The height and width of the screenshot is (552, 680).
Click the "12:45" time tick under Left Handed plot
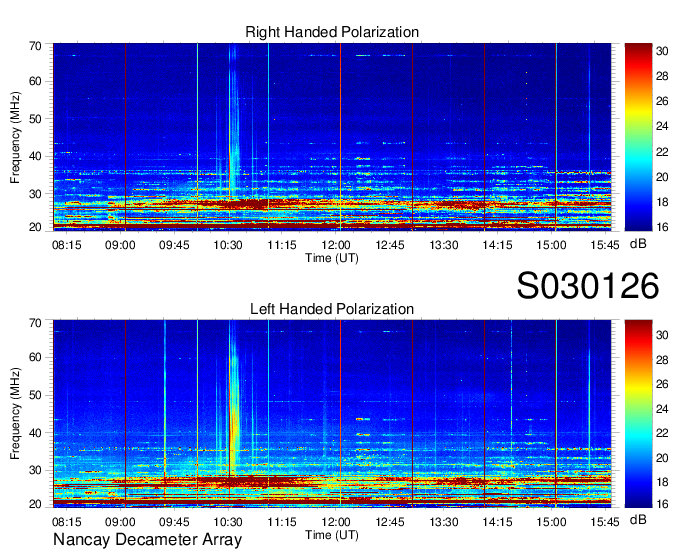[390, 522]
